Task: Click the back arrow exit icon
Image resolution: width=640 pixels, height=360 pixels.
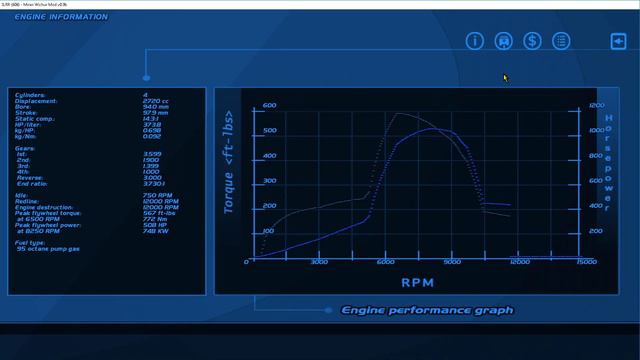Action: (618, 41)
